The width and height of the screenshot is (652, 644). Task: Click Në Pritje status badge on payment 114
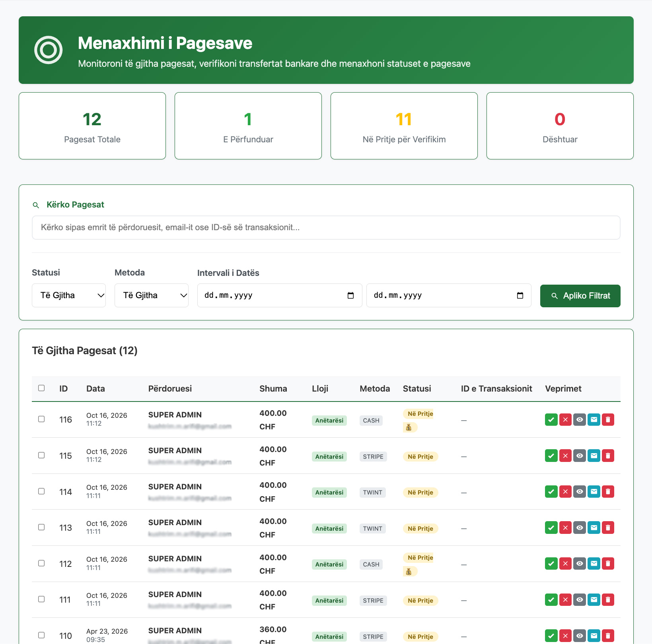pos(420,493)
